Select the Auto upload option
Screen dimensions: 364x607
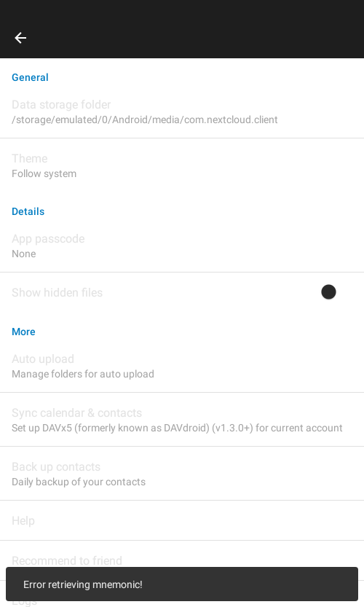pyautogui.click(x=182, y=367)
